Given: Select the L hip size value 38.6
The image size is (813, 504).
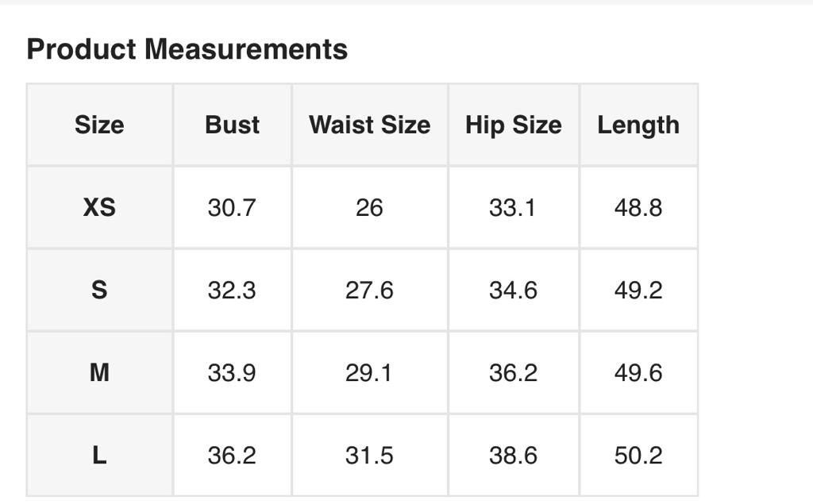Looking at the screenshot, I should pos(513,455).
